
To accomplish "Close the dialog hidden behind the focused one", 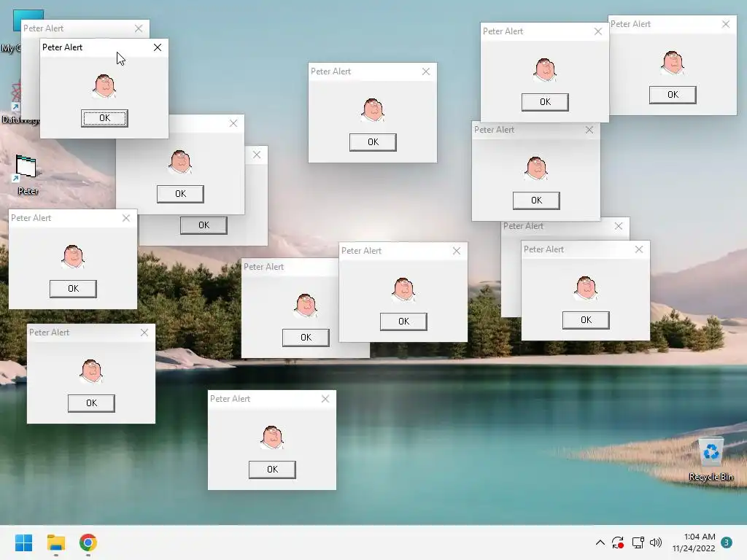I will coord(139,28).
